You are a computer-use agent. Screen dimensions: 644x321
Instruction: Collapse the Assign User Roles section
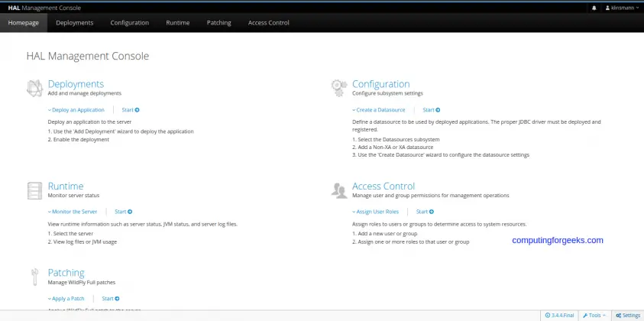(377, 212)
